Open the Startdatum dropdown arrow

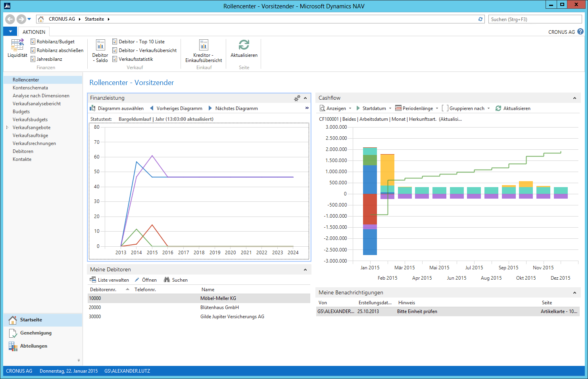tap(390, 108)
